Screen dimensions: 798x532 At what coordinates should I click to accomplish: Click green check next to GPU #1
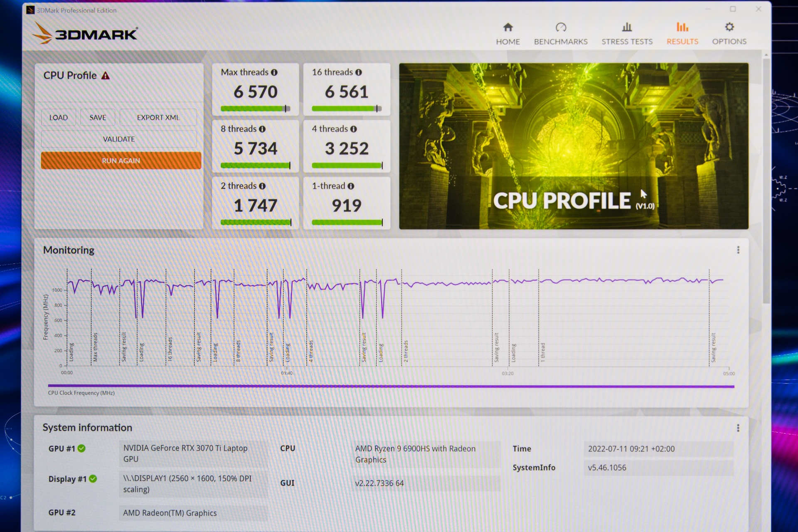click(x=82, y=448)
